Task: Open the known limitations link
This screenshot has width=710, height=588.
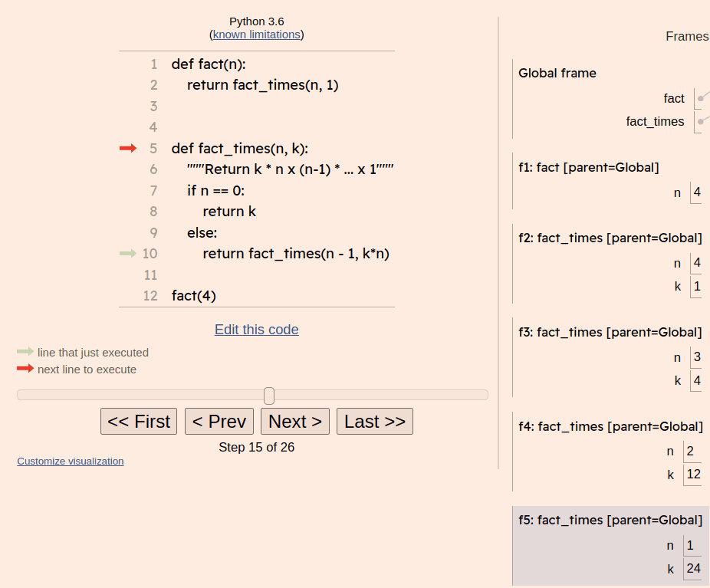Action: click(257, 34)
